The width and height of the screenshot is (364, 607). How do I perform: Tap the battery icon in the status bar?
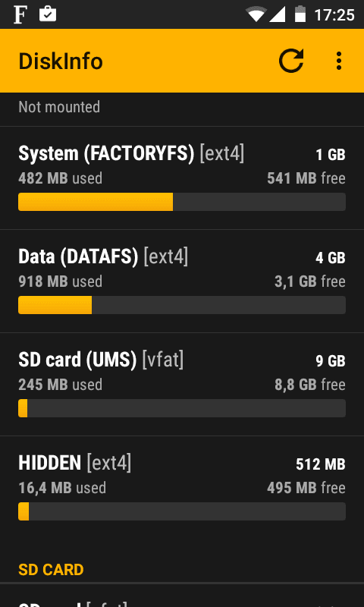click(x=300, y=14)
